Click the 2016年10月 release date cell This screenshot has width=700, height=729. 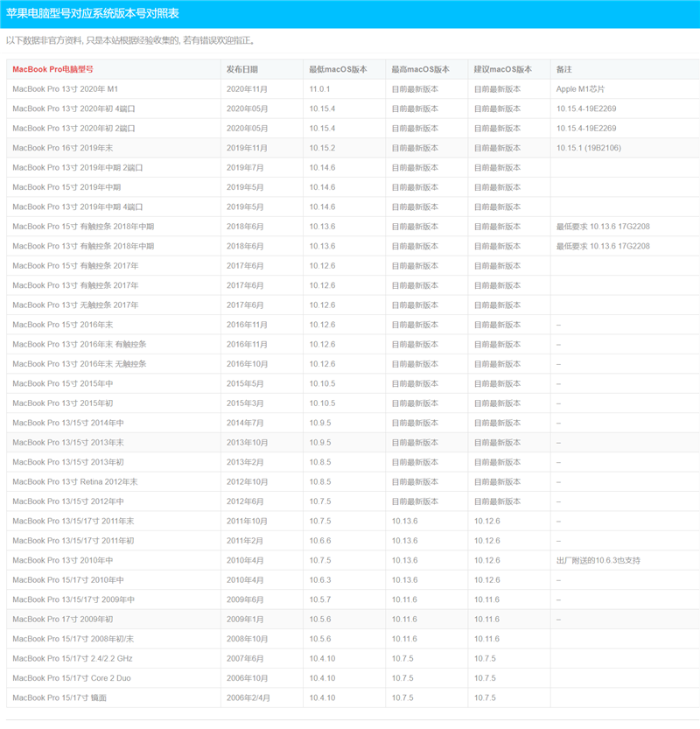pyautogui.click(x=247, y=363)
